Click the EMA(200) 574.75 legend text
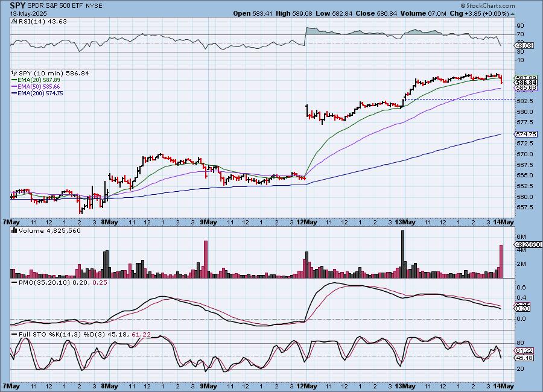 [40, 93]
